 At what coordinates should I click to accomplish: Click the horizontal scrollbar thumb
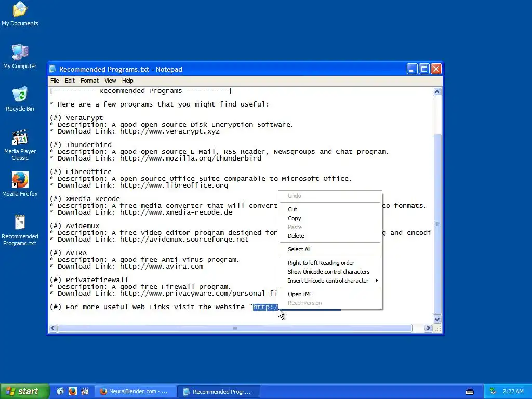point(235,328)
